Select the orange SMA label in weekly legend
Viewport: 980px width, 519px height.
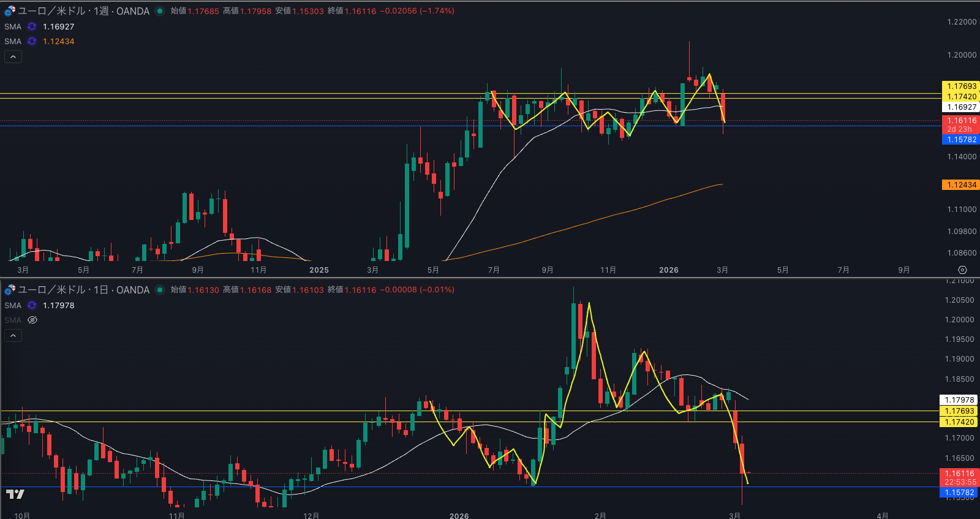(x=13, y=42)
